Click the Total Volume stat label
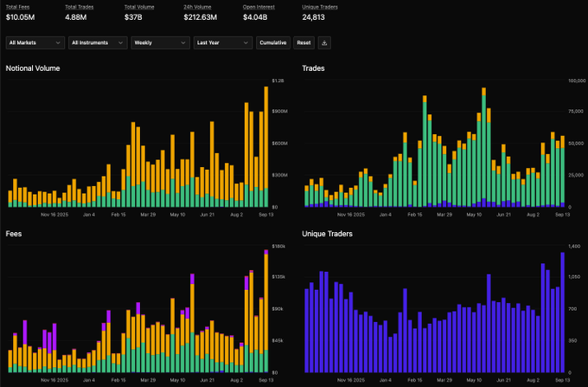Image resolution: width=588 pixels, height=387 pixels. 139,7
